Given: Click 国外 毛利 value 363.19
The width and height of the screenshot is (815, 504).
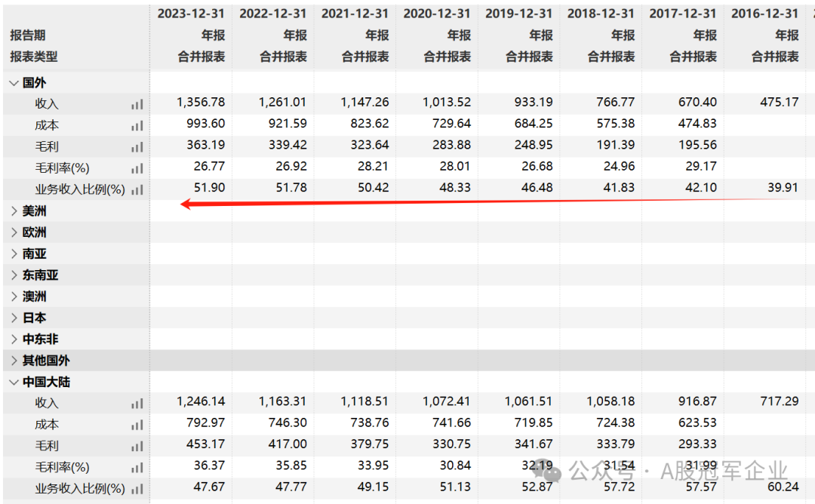Looking at the screenshot, I should click(206, 145).
